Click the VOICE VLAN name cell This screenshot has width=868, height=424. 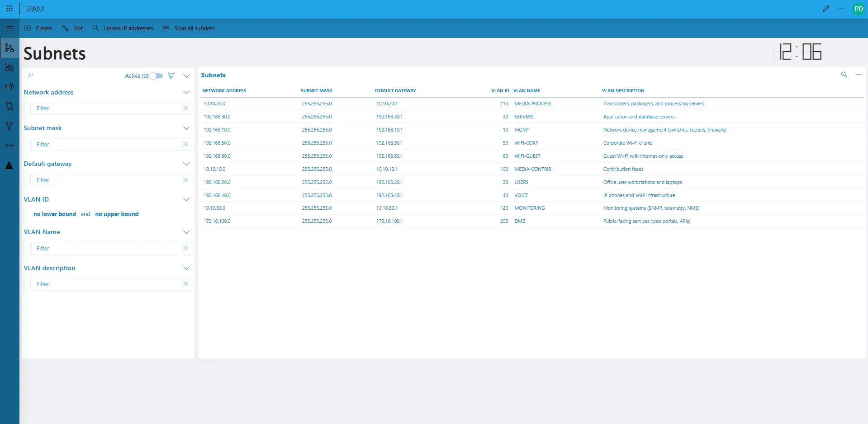[521, 195]
